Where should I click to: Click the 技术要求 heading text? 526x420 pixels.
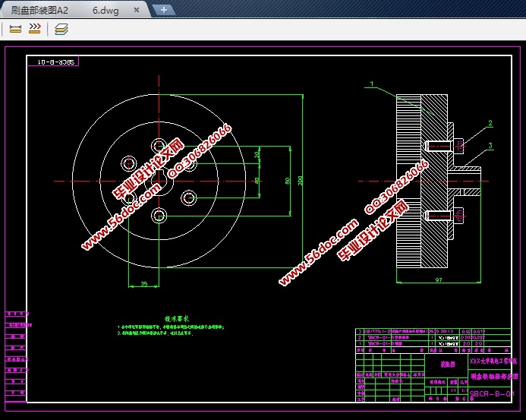click(177, 318)
